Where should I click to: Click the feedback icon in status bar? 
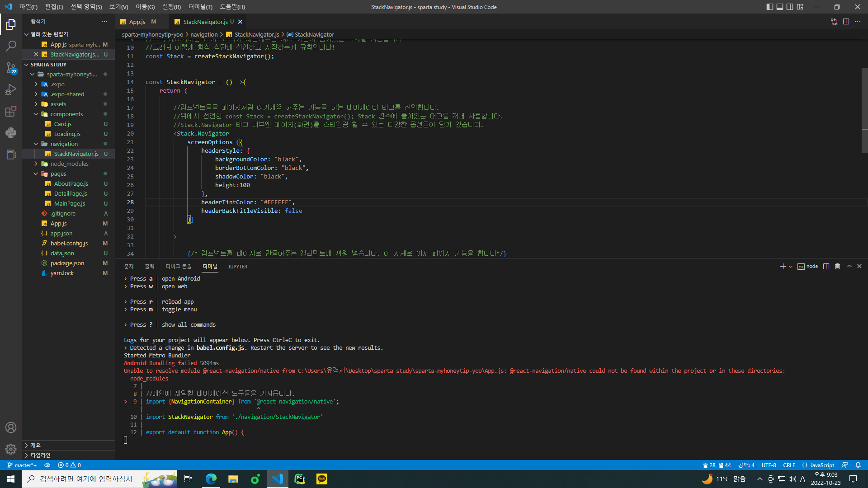coord(844,465)
